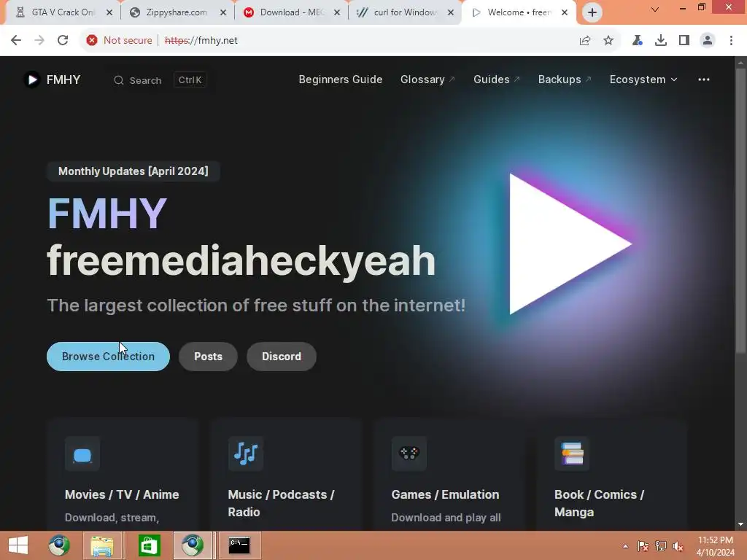Toggle the side panel icon
This screenshot has width=747, height=560.
tap(684, 41)
